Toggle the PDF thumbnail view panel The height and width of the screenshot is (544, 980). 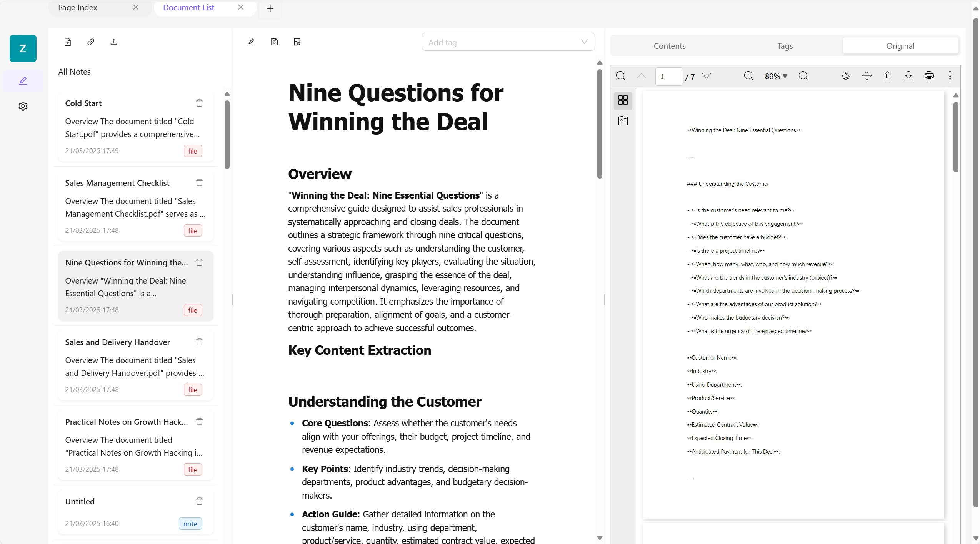[x=623, y=100]
